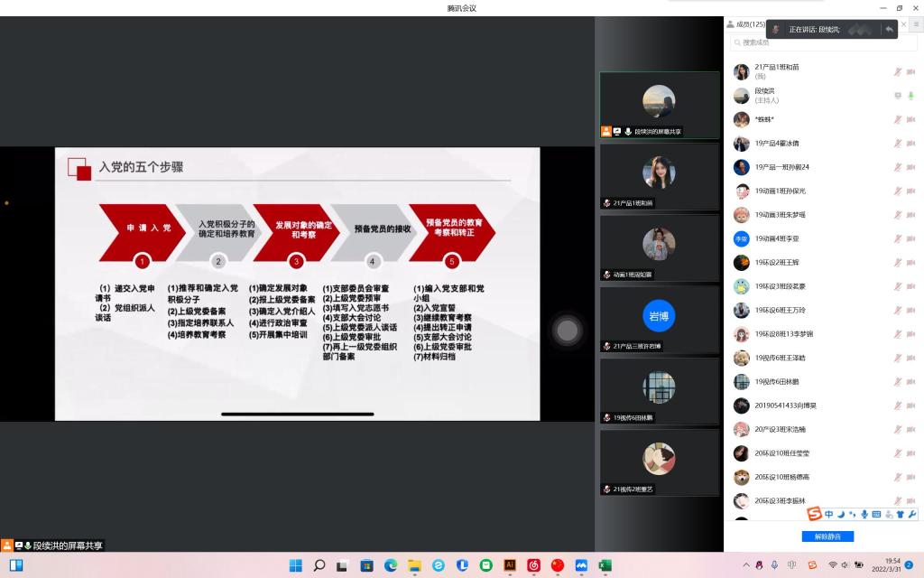Image resolution: width=924 pixels, height=578 pixels.
Task: Toggle muted mic icon for 19环设2班王辉
Action: [x=897, y=263]
